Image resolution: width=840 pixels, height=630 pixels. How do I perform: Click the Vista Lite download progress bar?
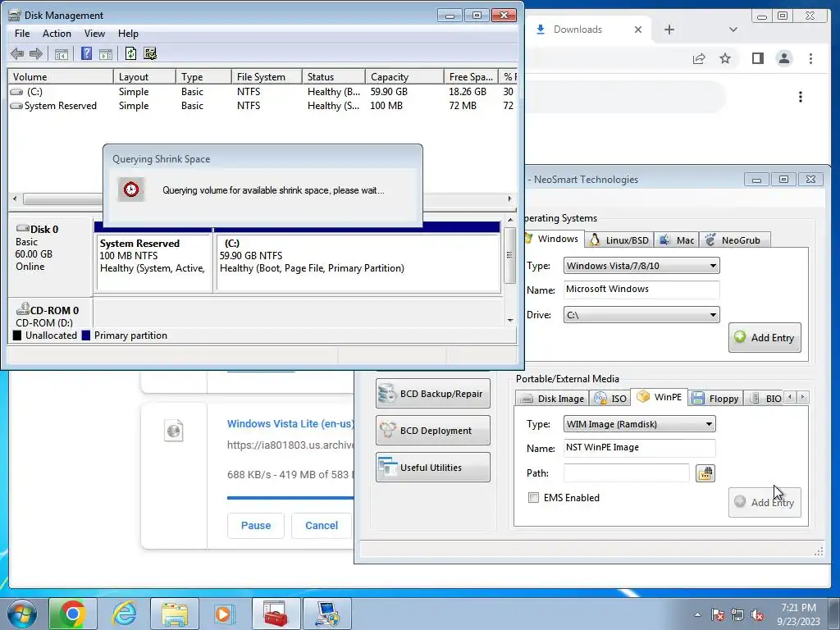(290, 498)
